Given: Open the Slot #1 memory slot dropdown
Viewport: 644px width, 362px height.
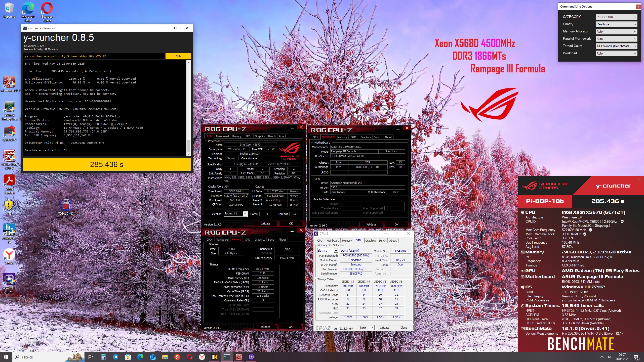Looking at the screenshot, I should (x=327, y=251).
